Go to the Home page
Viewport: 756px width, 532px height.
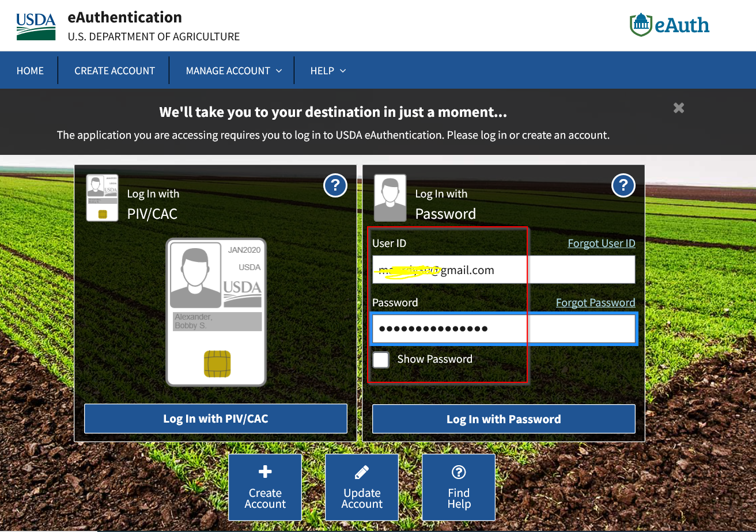[x=30, y=71]
